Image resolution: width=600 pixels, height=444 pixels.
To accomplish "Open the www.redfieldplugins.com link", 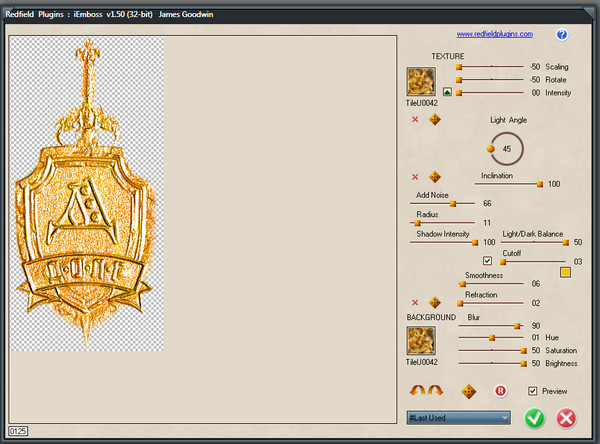I will click(x=494, y=34).
